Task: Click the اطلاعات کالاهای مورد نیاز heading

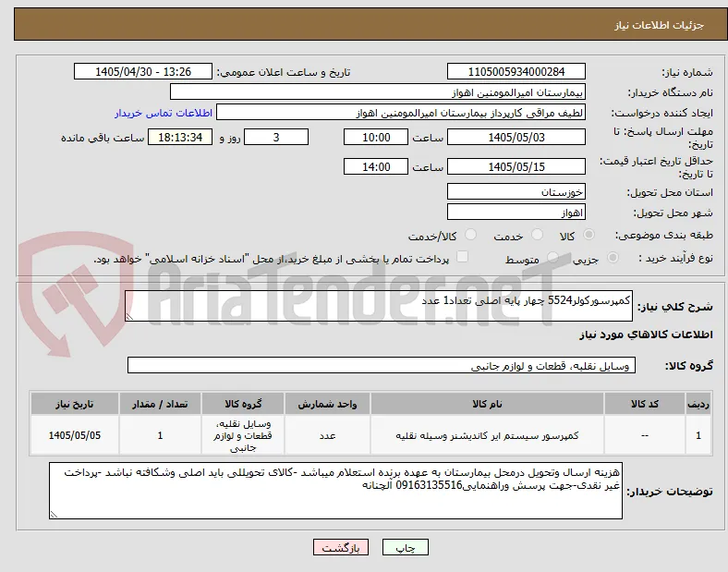Action: (x=646, y=335)
